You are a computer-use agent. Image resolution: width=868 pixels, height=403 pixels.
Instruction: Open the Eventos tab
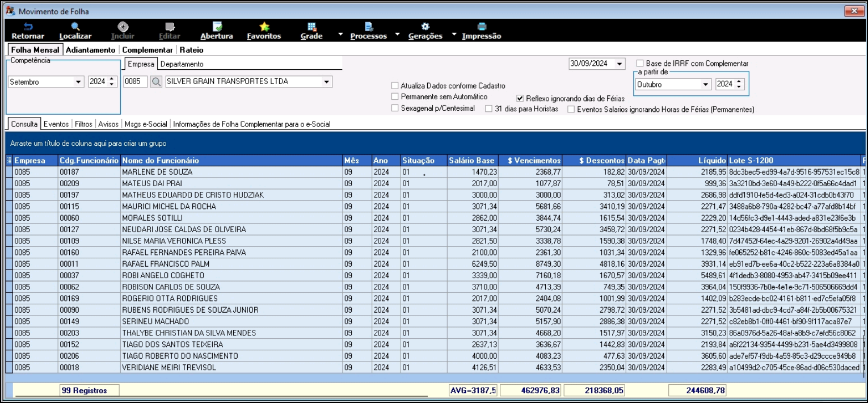pyautogui.click(x=56, y=124)
